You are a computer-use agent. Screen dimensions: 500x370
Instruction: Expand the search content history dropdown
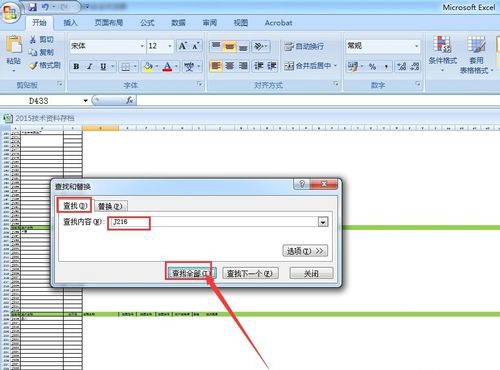tap(323, 222)
